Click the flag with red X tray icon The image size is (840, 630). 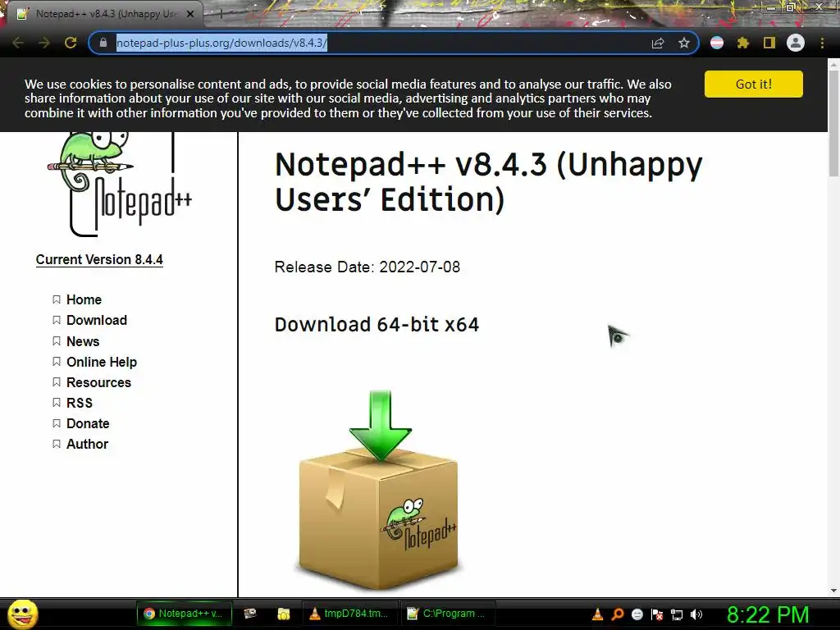(657, 614)
